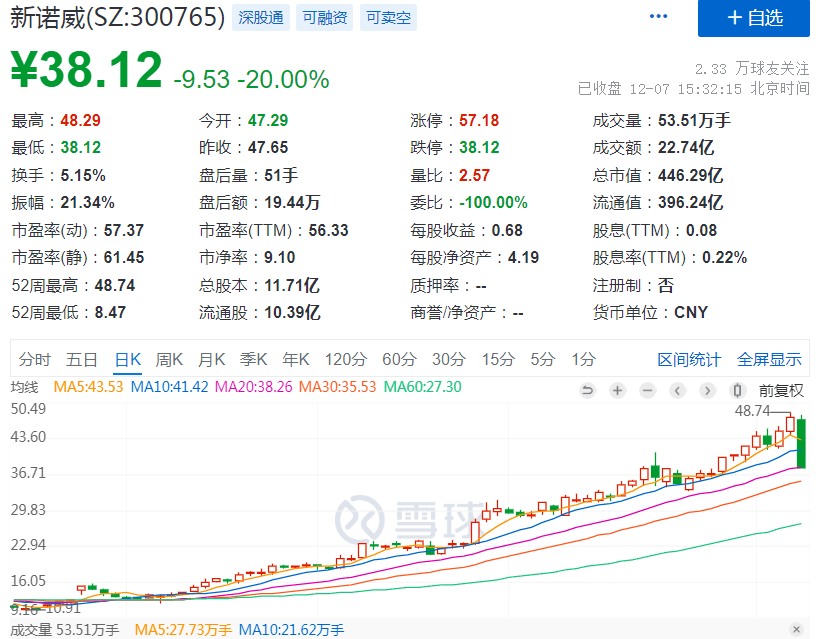Click the 市净率 value 9.10

click(279, 257)
